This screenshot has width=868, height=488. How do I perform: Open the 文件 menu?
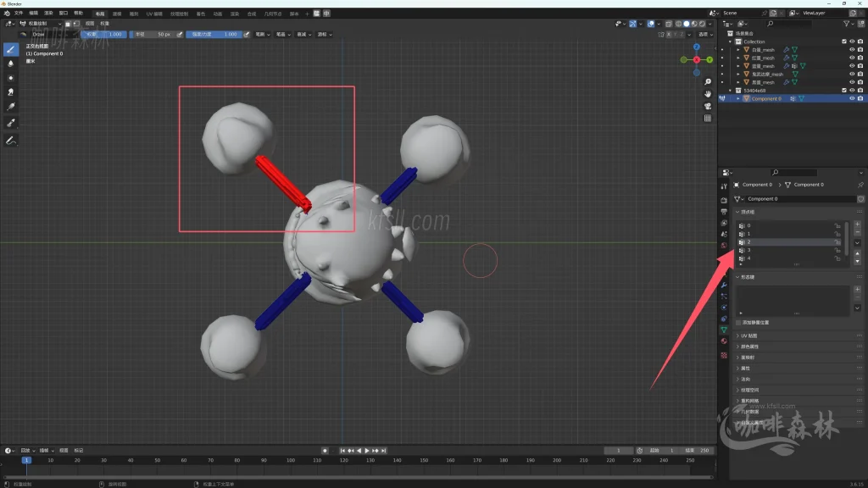coord(18,14)
